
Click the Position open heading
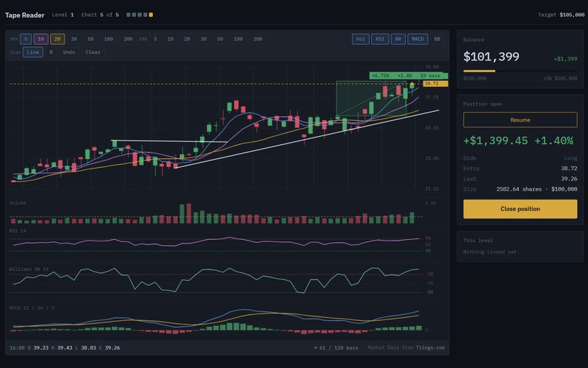tap(482, 104)
